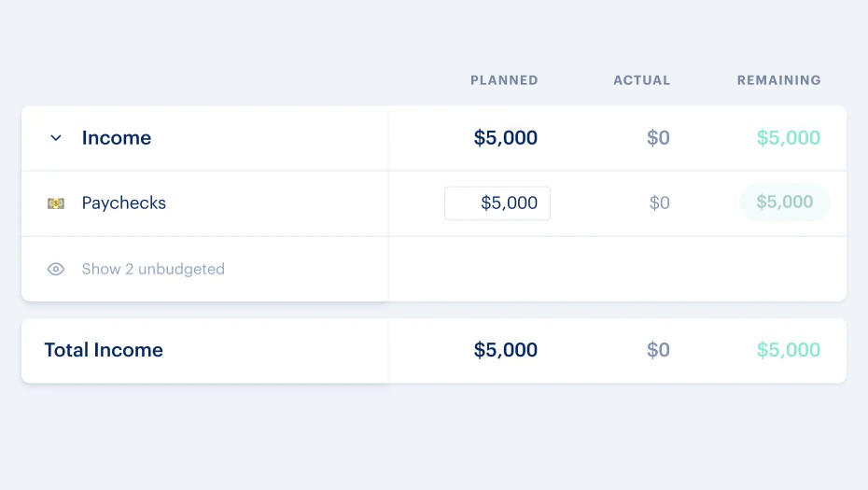Screen dimensions: 868x490
Task: Select the Income group planned $5,000 total
Action: coord(506,138)
